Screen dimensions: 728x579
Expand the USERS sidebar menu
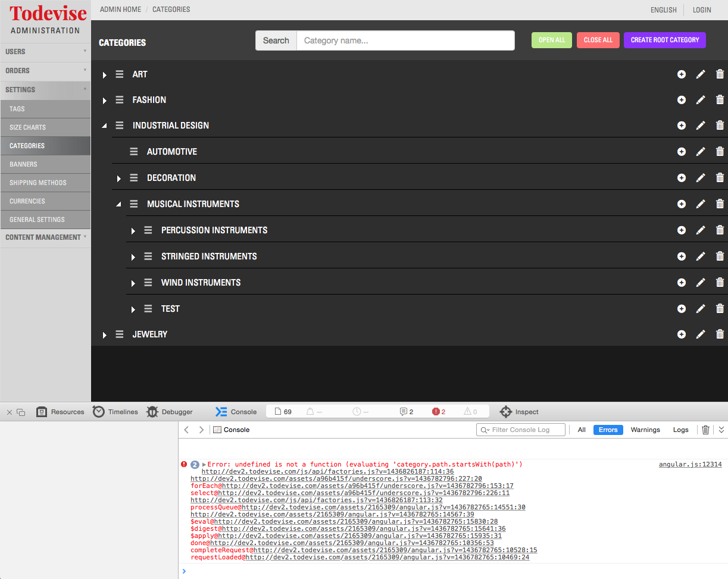coord(45,52)
